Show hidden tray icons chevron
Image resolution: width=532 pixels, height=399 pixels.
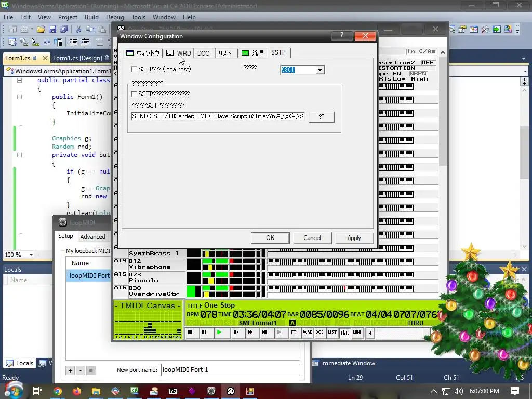(434, 391)
